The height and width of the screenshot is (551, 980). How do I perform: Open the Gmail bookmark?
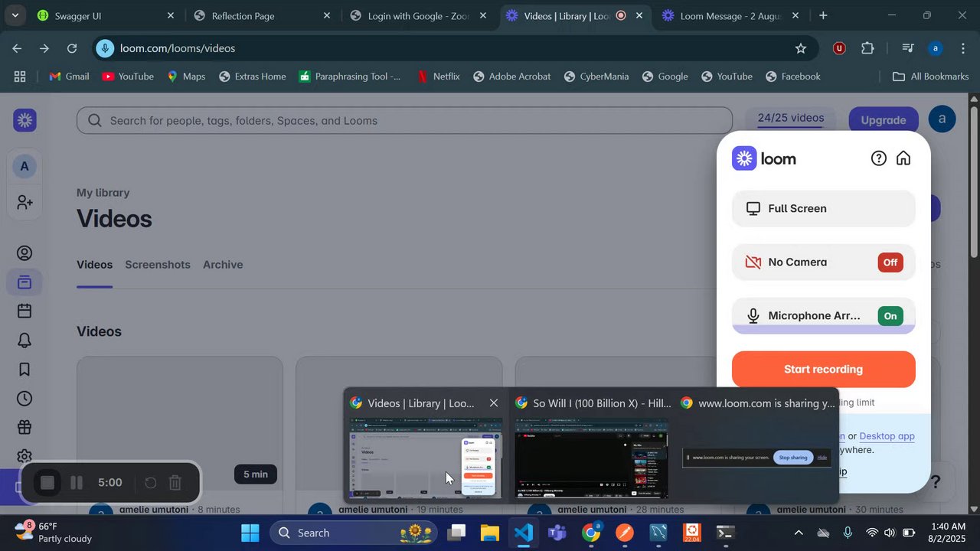pyautogui.click(x=69, y=77)
